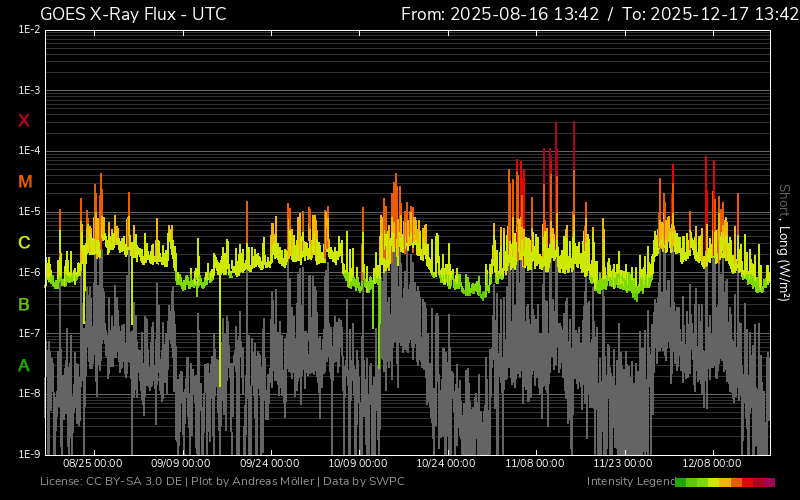Click the 1E-2 y-axis label
This screenshot has width=800, height=500.
29,30
